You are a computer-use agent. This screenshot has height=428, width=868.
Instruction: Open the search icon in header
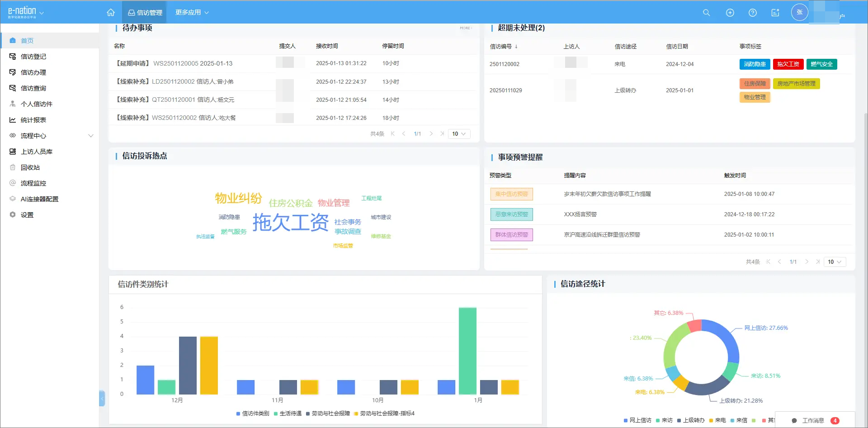(706, 13)
